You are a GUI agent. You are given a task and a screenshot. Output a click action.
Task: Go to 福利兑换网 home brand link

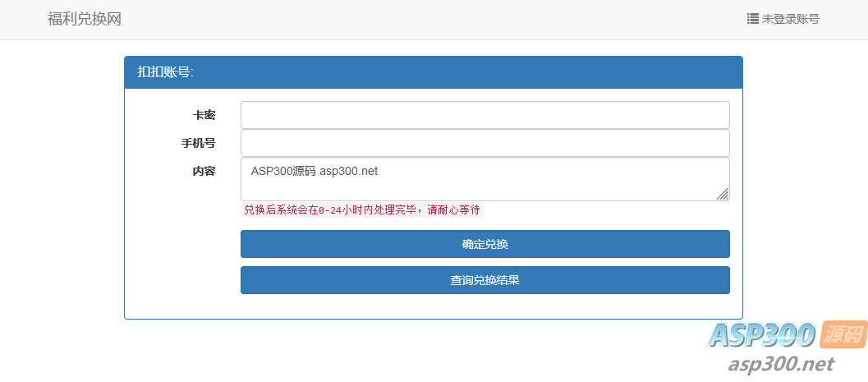click(x=85, y=19)
